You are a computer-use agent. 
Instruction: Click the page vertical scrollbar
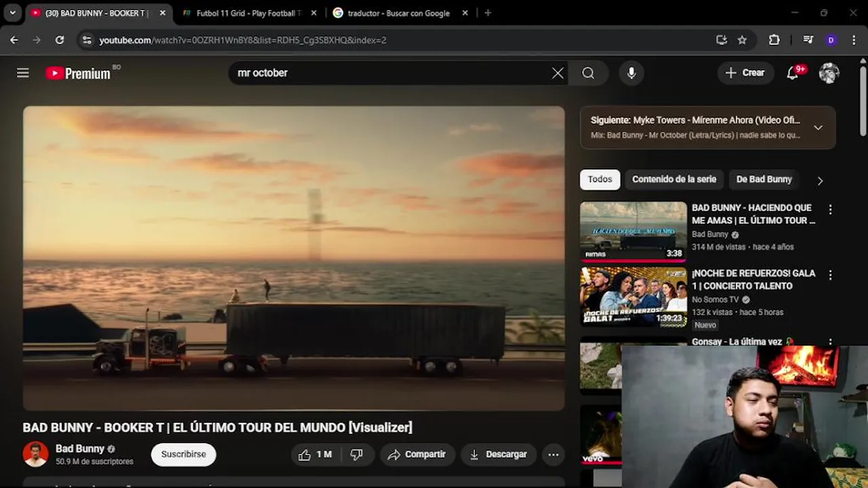[x=863, y=100]
